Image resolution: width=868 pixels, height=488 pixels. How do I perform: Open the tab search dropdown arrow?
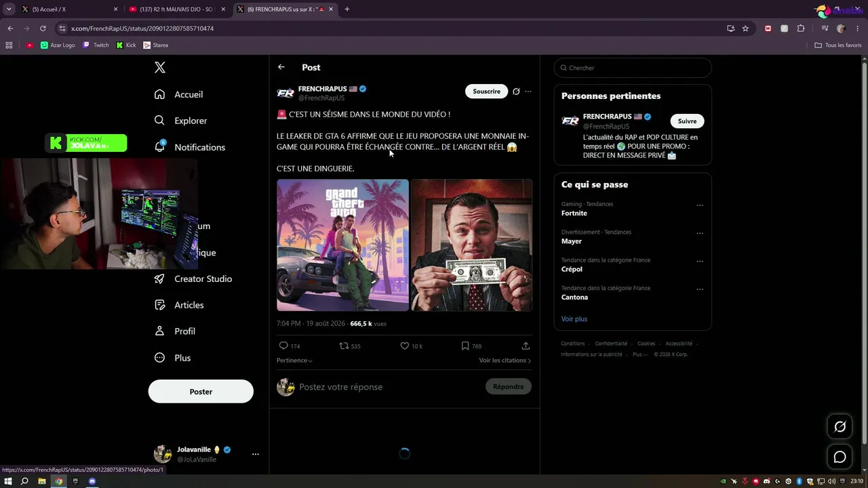[x=9, y=9]
